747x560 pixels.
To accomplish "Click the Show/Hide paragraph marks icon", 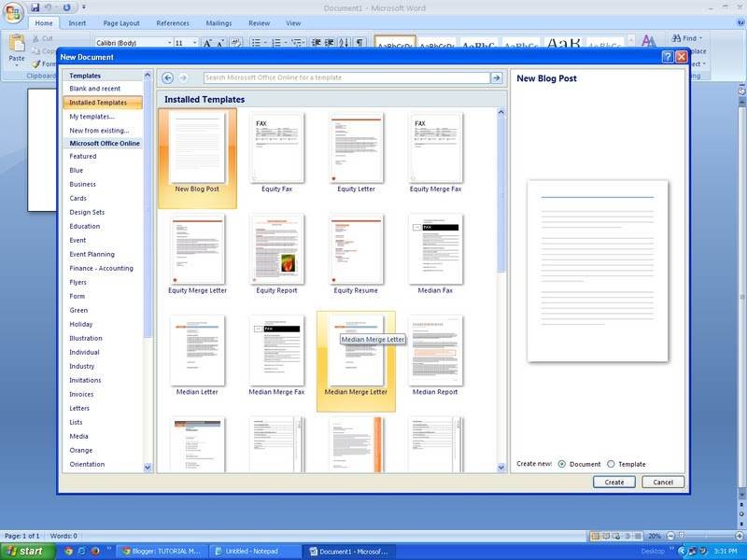I will (x=359, y=43).
